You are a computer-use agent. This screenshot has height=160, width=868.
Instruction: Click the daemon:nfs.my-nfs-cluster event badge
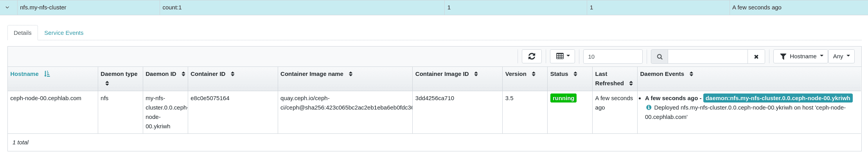(x=778, y=98)
